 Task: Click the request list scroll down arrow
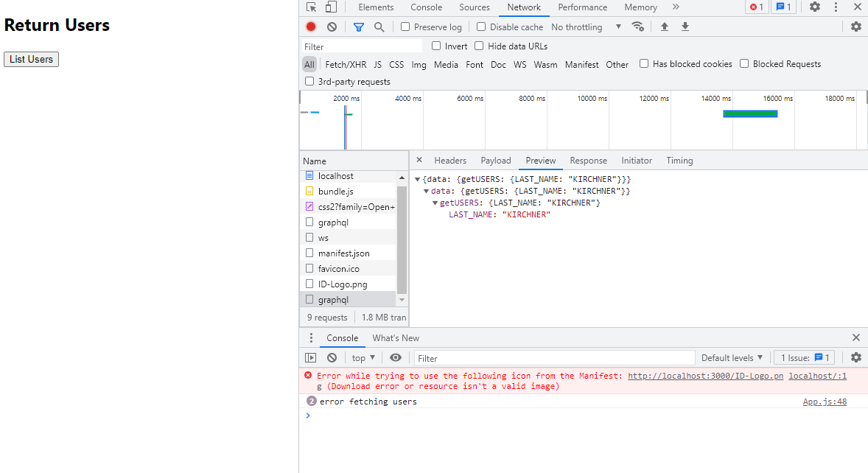pyautogui.click(x=402, y=300)
